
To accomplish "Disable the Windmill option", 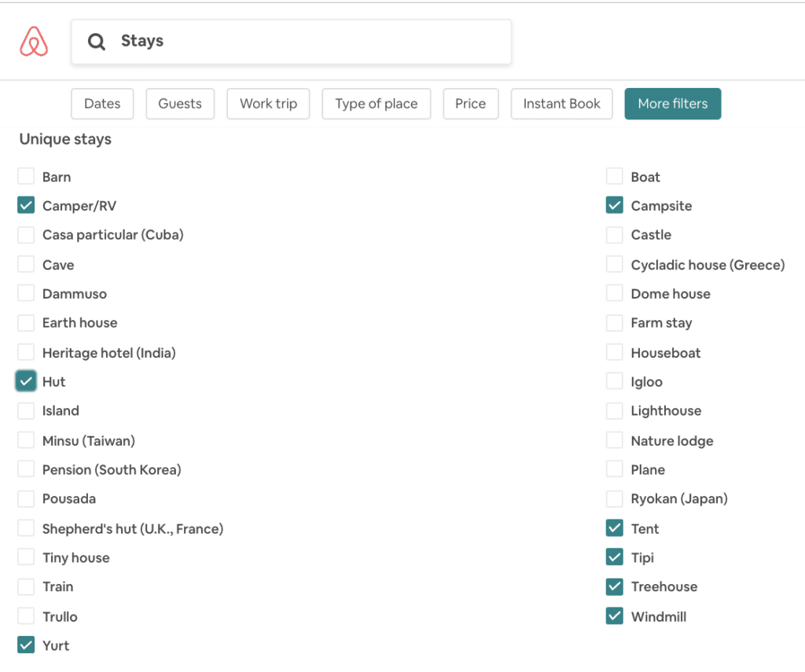I will [x=615, y=616].
